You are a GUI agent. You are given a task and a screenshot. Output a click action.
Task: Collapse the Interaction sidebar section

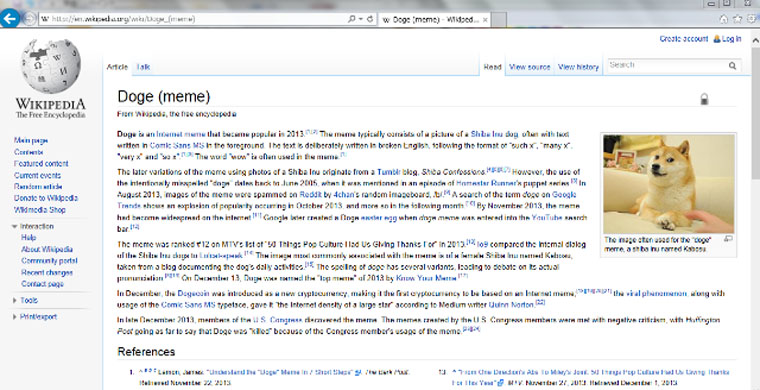15,226
